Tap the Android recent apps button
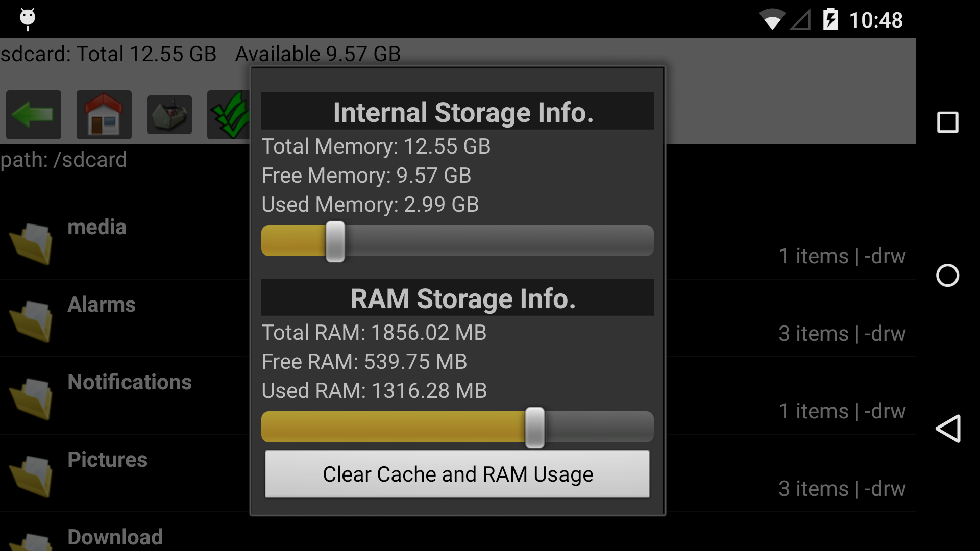 point(948,122)
